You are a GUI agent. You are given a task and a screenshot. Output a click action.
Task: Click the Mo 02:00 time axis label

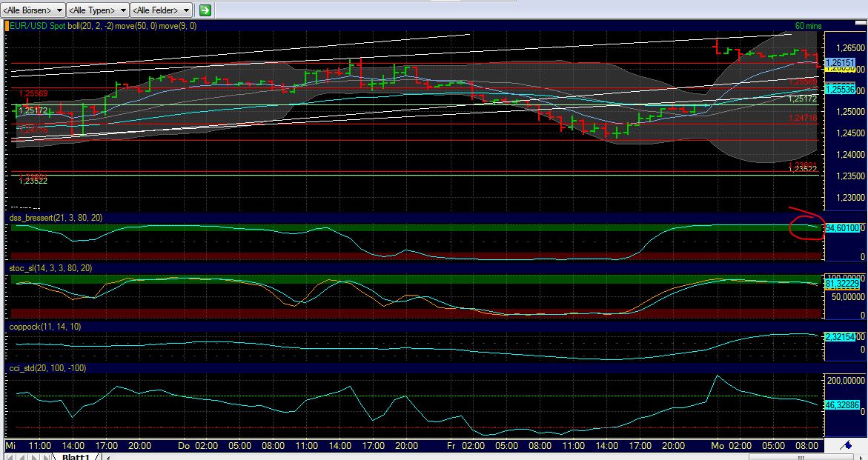point(731,446)
